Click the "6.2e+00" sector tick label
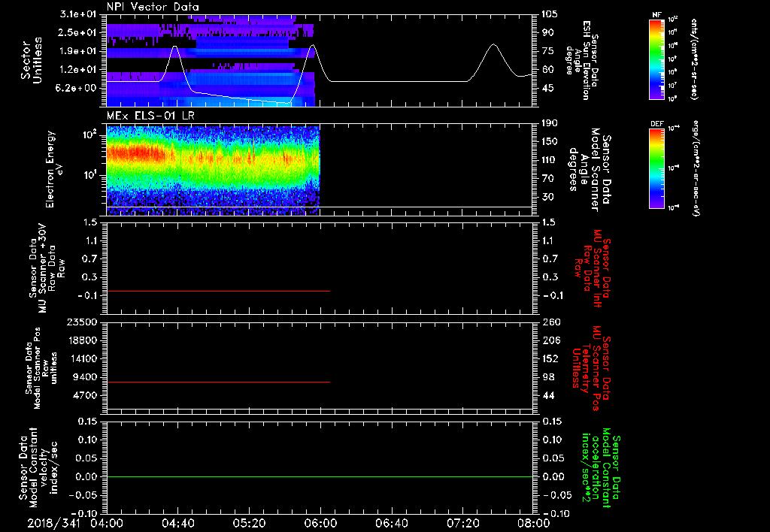Screen dimensions: 770x532 click(75, 88)
